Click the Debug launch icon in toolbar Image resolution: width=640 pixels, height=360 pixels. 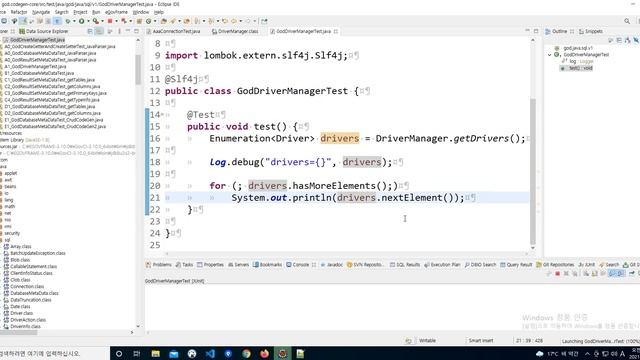pyautogui.click(x=68, y=21)
